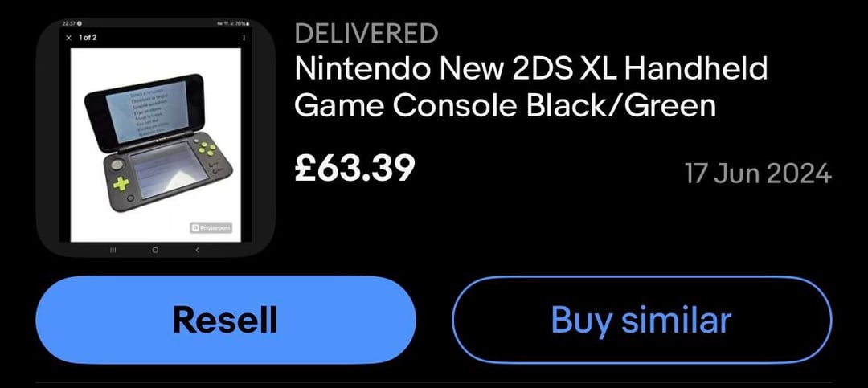Tap the X close icon in the thumbnail
The height and width of the screenshot is (388, 868).
click(68, 38)
